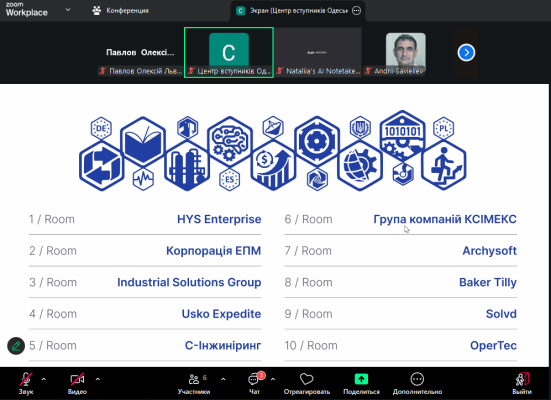Select Центр вступників participant video tile

pyautogui.click(x=229, y=52)
